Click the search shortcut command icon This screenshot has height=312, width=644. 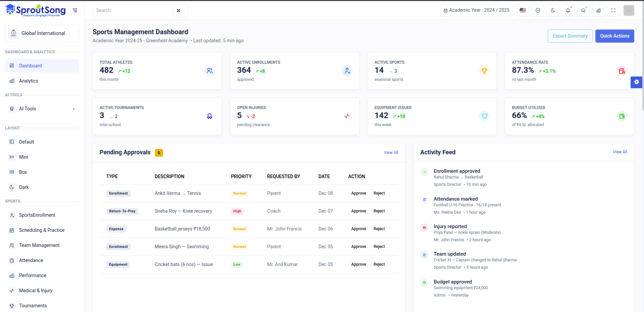pos(178,10)
